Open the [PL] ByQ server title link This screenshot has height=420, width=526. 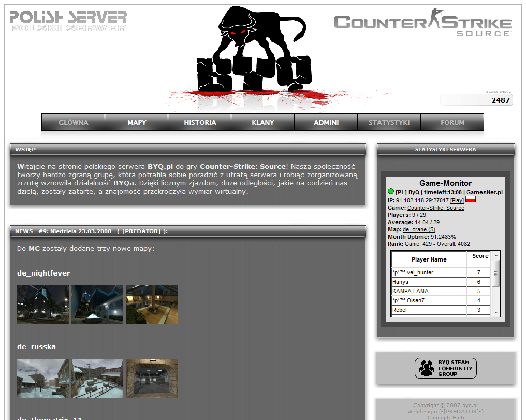[449, 192]
